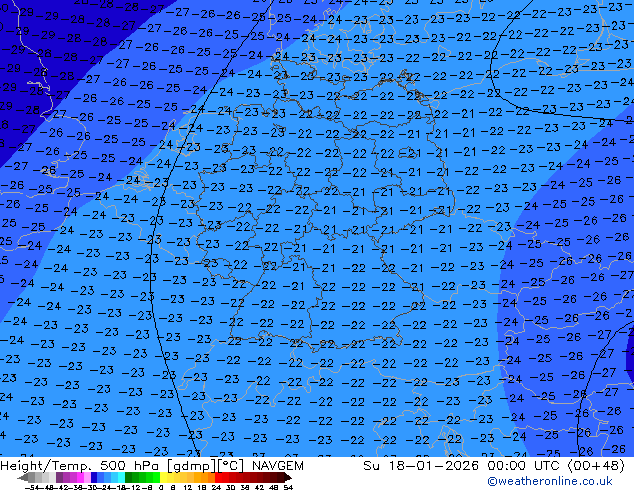Viewport: 634px width, 490px height.
Task: Click the Height/Temp. 500 hPa title
Action: tap(81, 466)
